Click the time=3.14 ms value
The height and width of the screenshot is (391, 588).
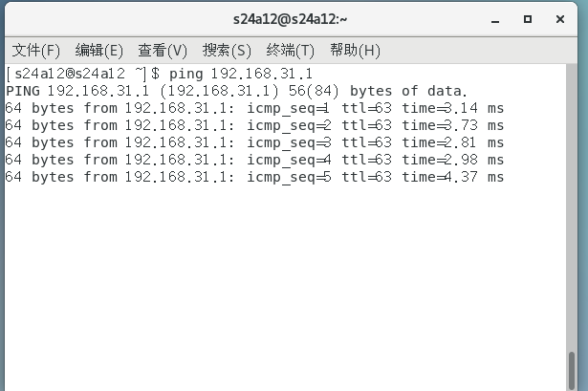click(x=452, y=108)
